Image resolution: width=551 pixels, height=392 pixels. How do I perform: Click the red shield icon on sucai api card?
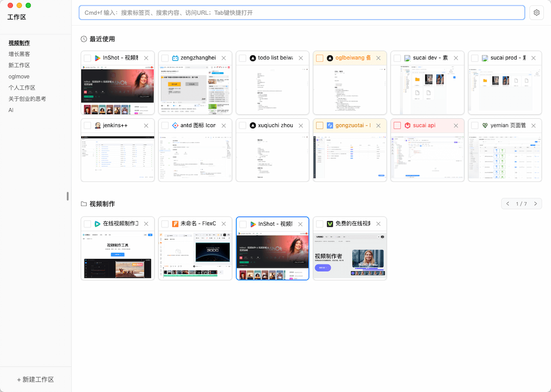tap(407, 125)
